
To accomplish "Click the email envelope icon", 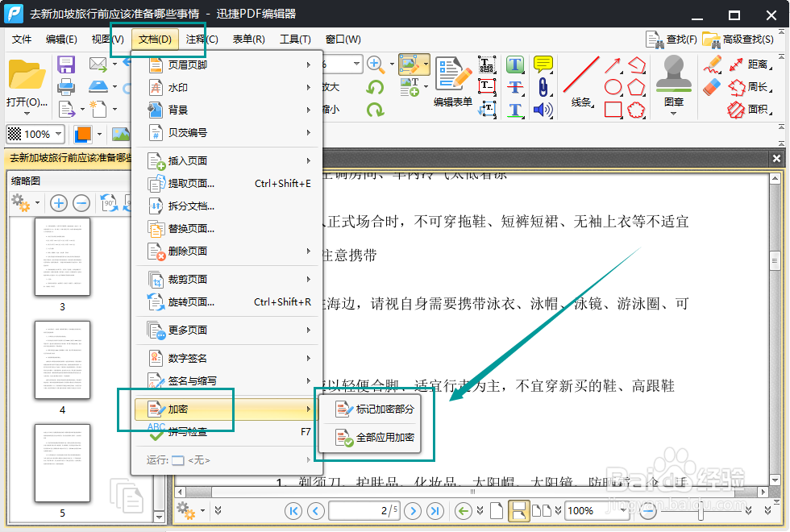I will (x=98, y=64).
